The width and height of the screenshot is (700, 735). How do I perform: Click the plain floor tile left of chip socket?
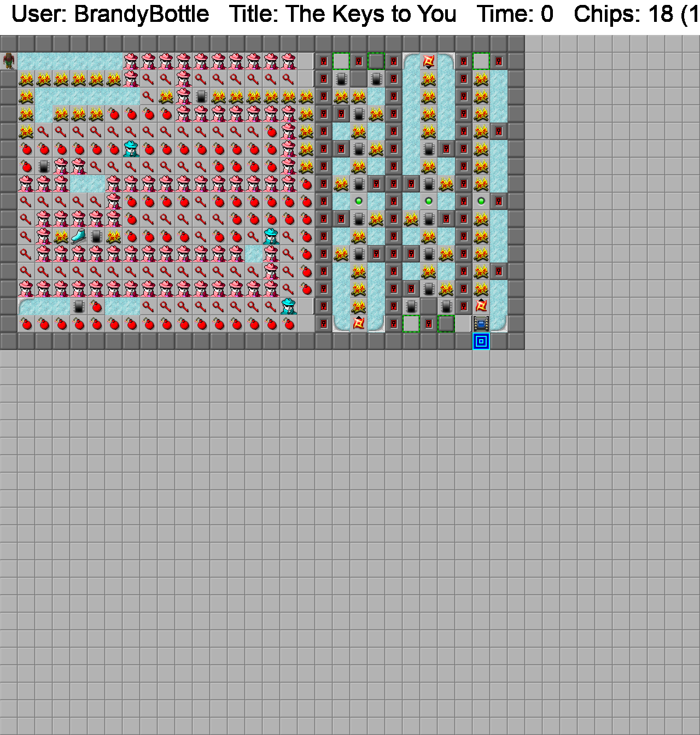tap(464, 324)
